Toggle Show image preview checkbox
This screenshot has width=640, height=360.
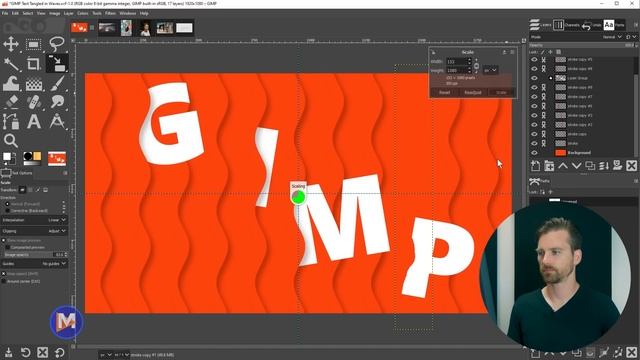point(4,240)
